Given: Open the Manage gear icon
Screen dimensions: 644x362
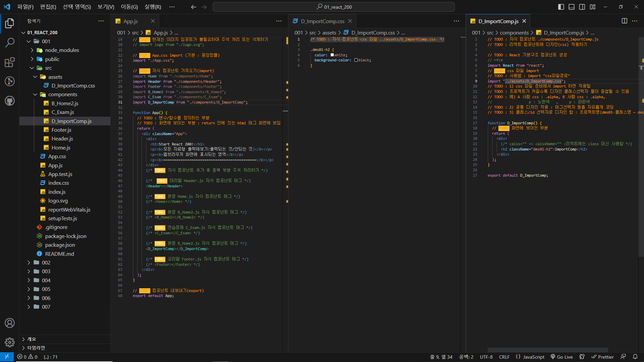Looking at the screenshot, I should [10, 342].
